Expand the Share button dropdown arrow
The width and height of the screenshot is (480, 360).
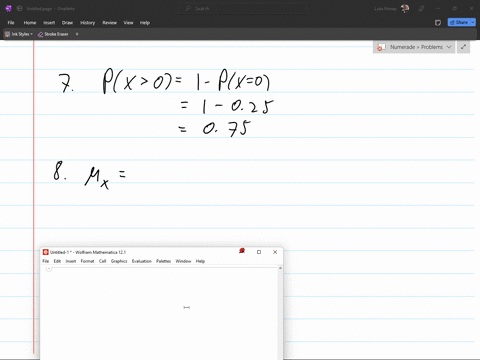click(473, 22)
